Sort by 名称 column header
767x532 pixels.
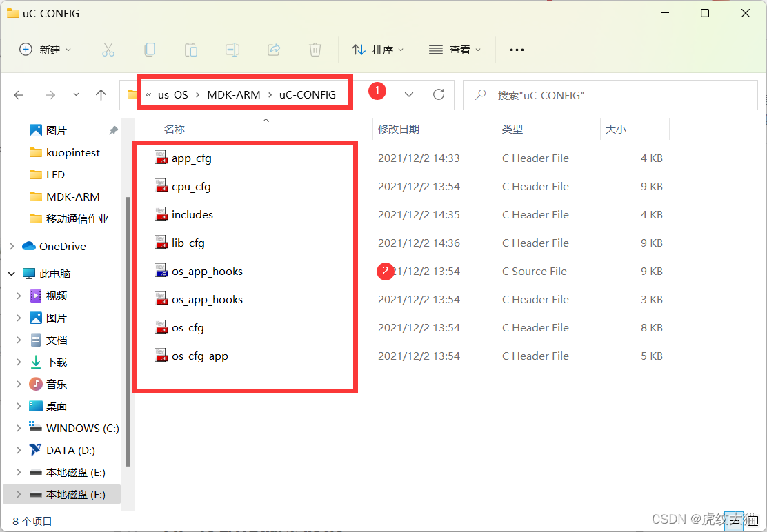tap(174, 130)
